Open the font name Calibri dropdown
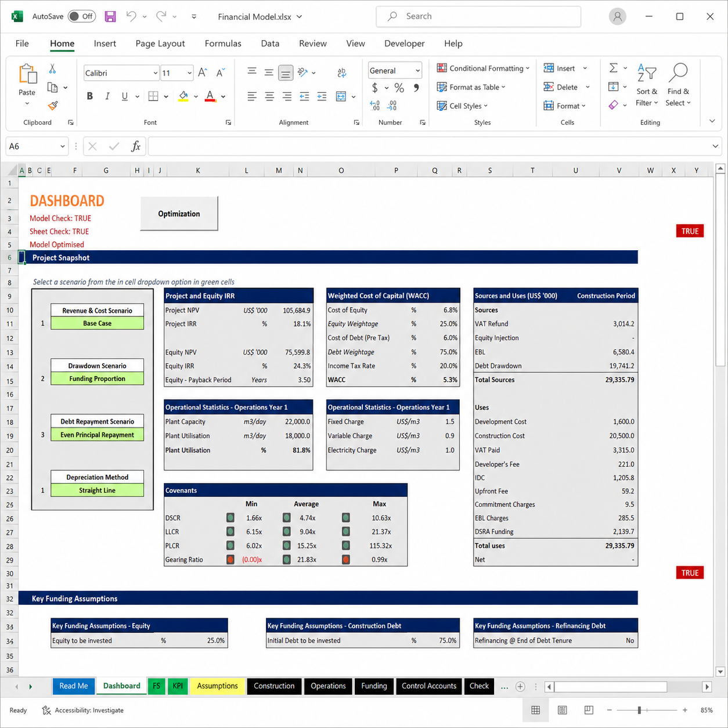Image resolution: width=728 pixels, height=728 pixels. (x=155, y=73)
